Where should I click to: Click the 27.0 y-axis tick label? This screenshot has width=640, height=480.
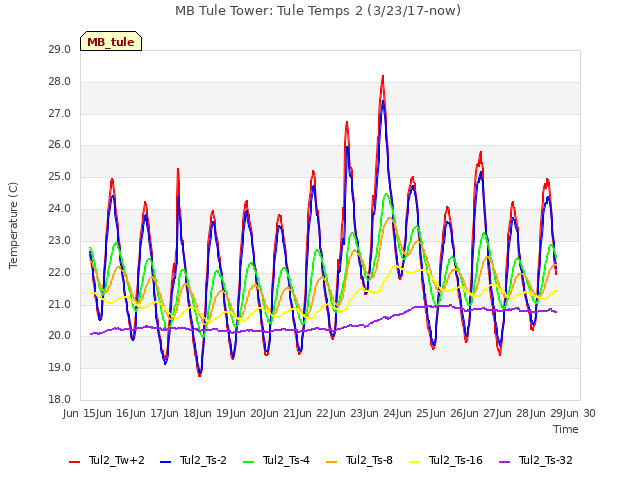[x=60, y=113]
